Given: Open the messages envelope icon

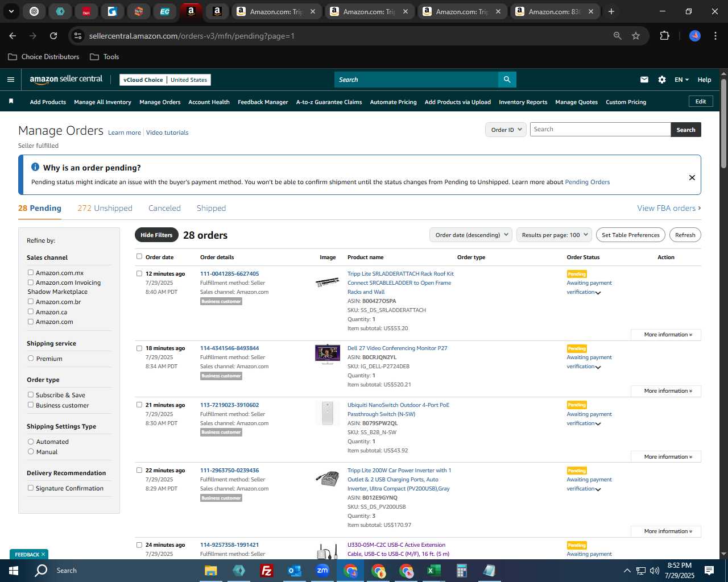Looking at the screenshot, I should coord(644,80).
